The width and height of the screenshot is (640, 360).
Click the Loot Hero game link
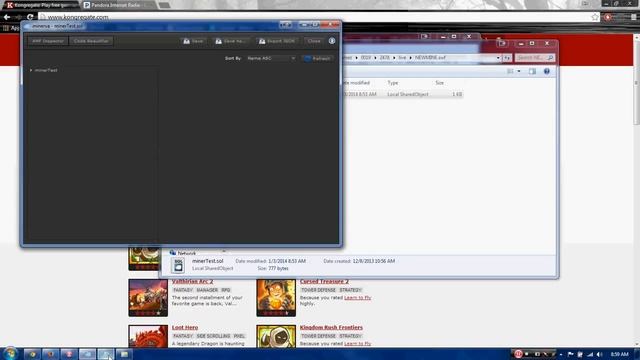(x=185, y=328)
